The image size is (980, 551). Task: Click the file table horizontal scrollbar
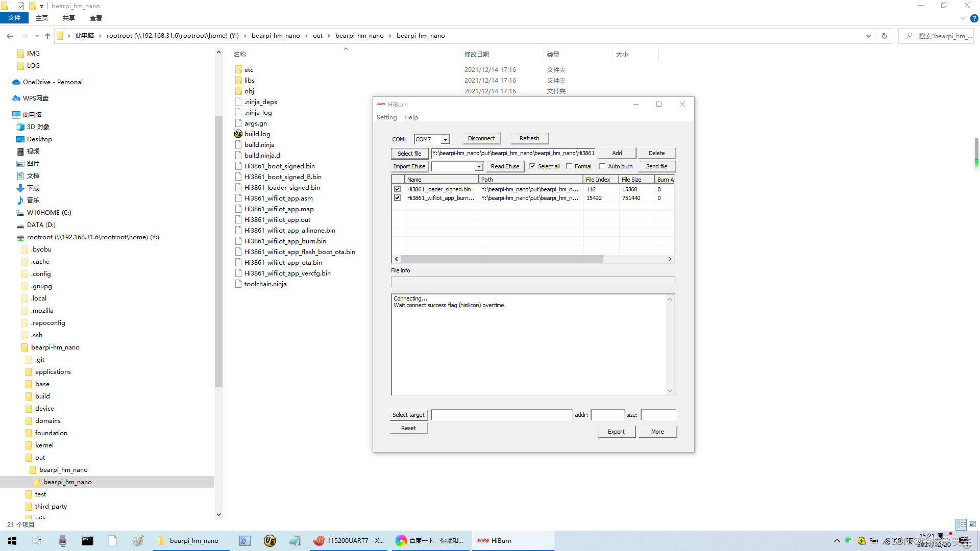point(501,259)
